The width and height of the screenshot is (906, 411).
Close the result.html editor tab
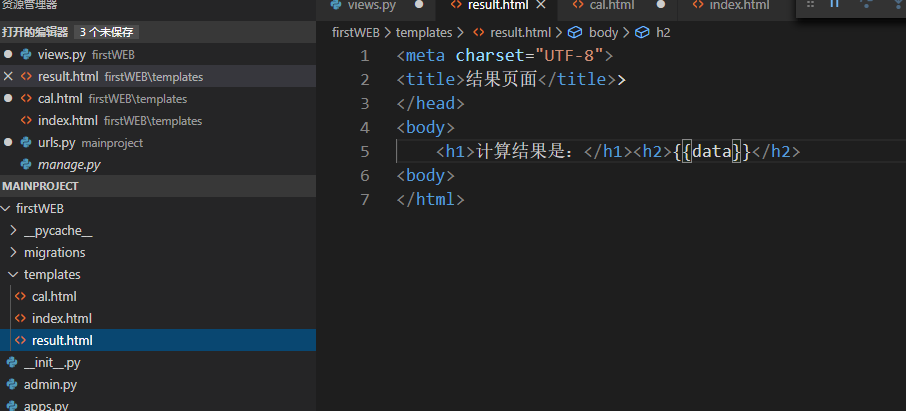541,5
